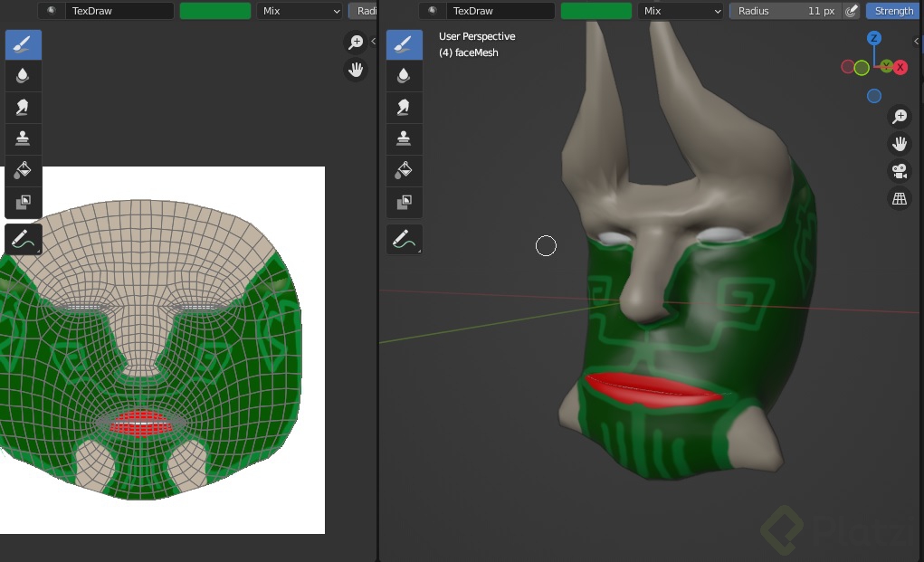Open the brush selector next to TexDraw
Screen dimensions: 924x562
click(431, 10)
